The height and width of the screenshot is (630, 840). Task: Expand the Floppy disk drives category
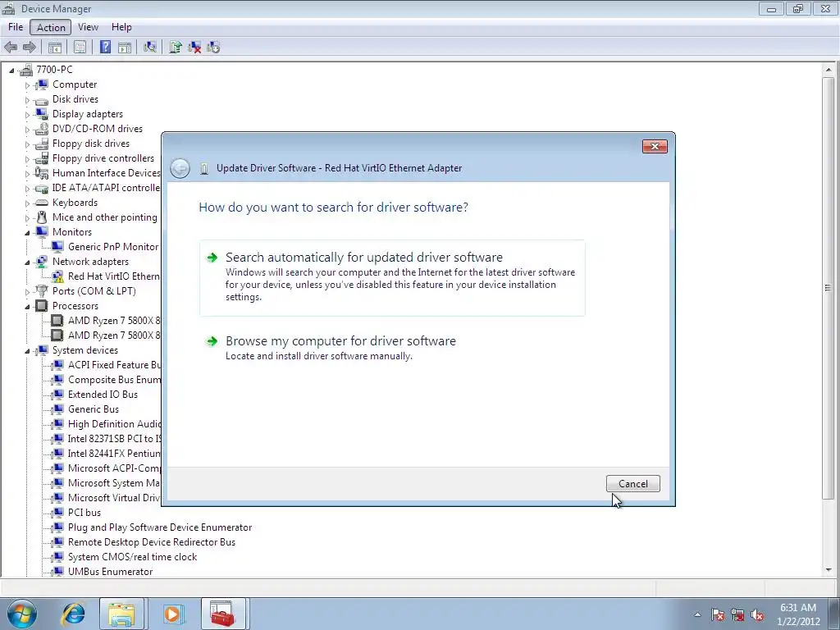27,144
